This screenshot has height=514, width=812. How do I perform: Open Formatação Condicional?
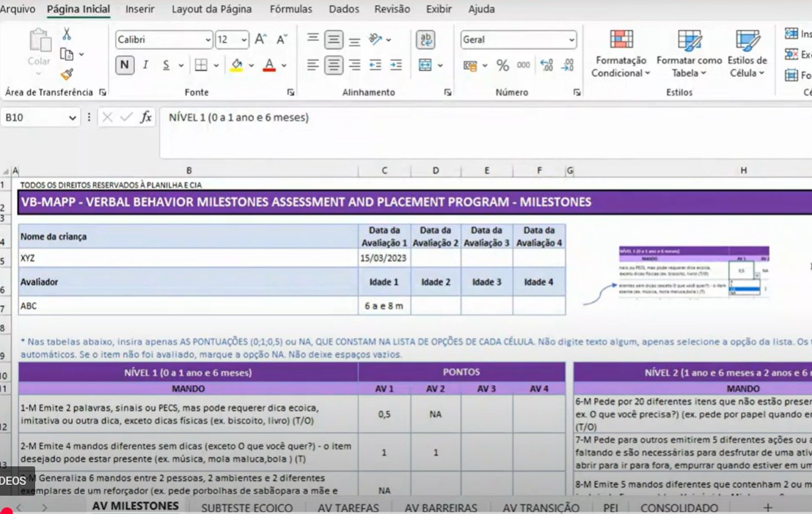click(x=621, y=55)
